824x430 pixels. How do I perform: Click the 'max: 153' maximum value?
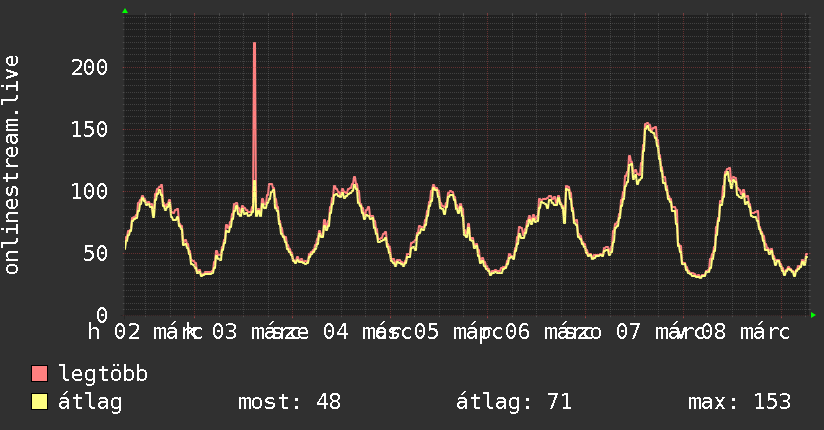[x=739, y=402]
